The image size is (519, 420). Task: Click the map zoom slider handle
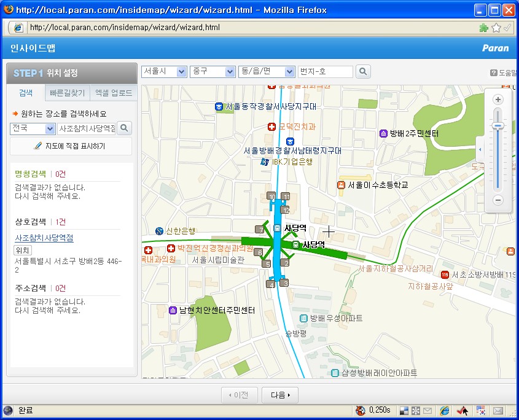[x=498, y=126]
